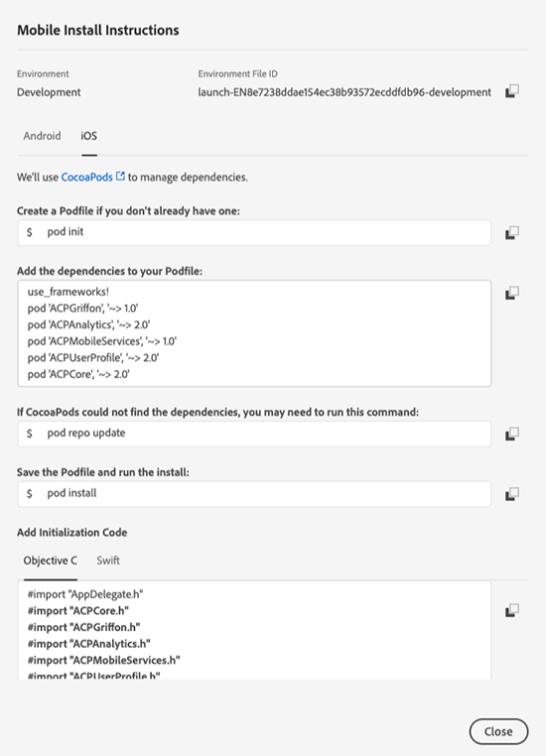Select the iOS tab
Screen dimensions: 546x756
(88, 136)
